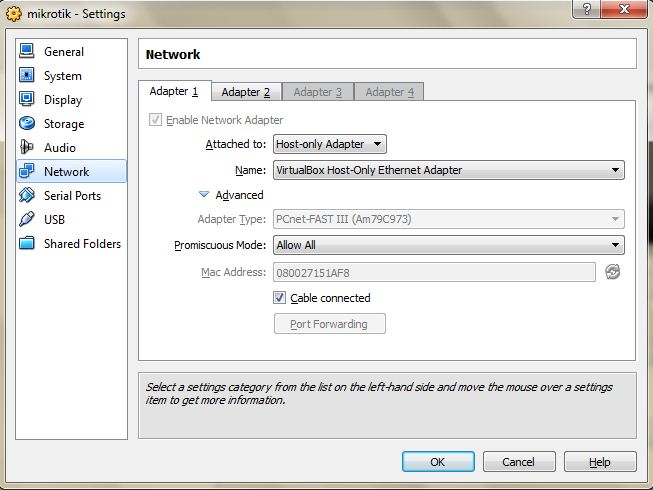Select the Display monitor icon
653x490 pixels.
pyautogui.click(x=27, y=99)
